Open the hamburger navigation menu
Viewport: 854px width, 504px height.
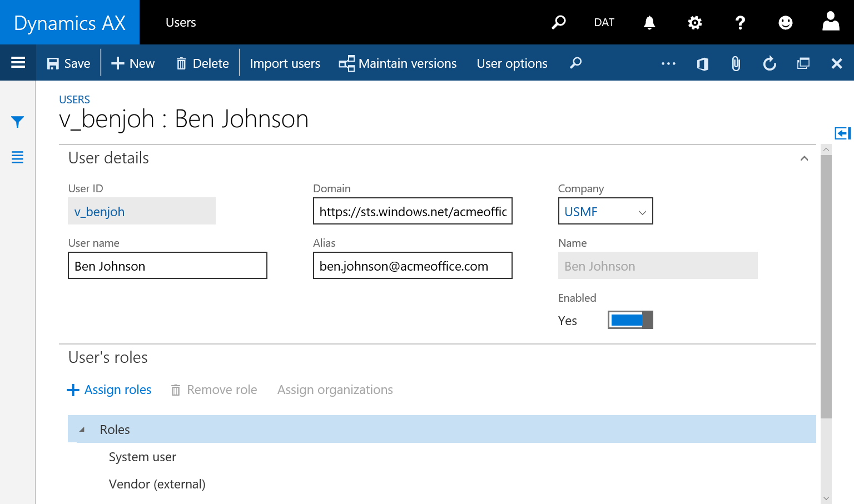coord(18,63)
